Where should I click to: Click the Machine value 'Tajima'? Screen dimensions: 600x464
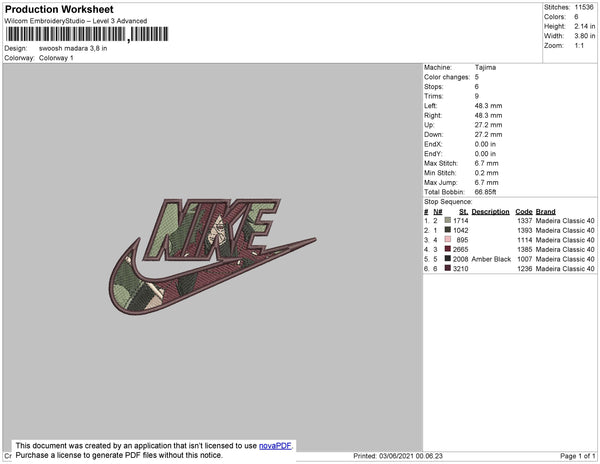tap(486, 67)
